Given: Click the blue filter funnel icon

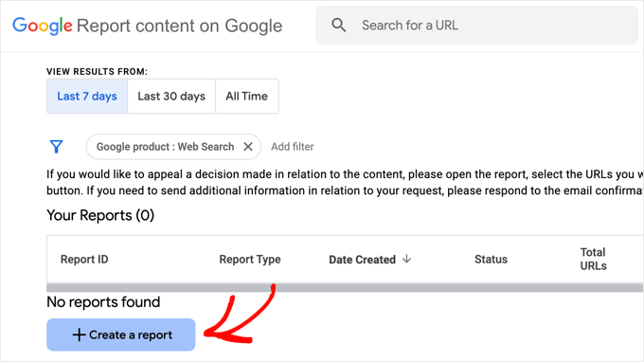Looking at the screenshot, I should tap(56, 147).
